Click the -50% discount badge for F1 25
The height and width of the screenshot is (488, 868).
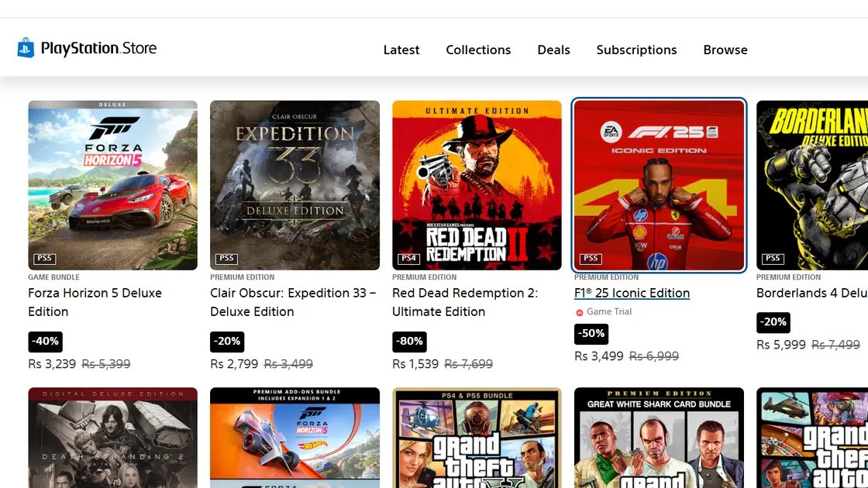click(591, 334)
